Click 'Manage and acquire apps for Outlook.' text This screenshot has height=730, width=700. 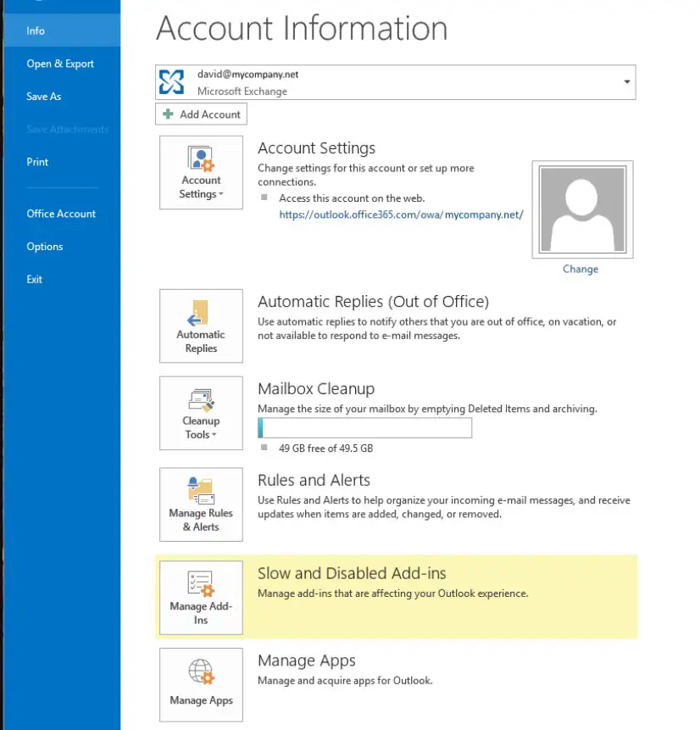click(x=346, y=681)
